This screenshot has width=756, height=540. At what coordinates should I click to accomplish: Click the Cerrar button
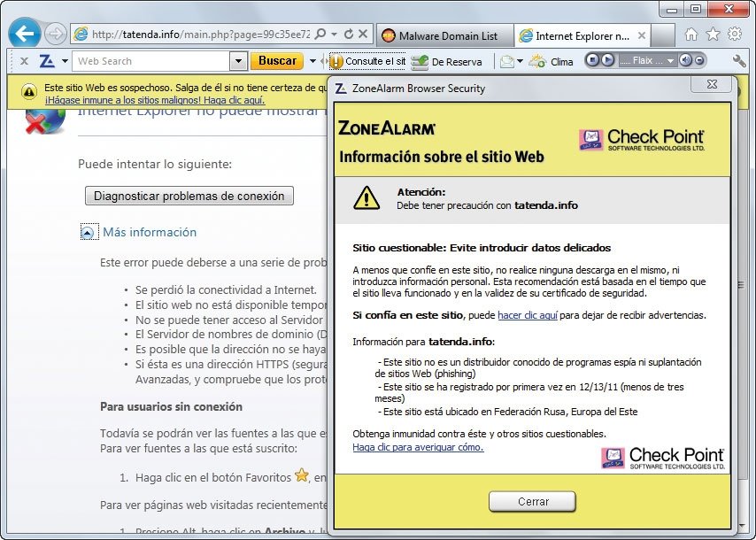coord(532,501)
